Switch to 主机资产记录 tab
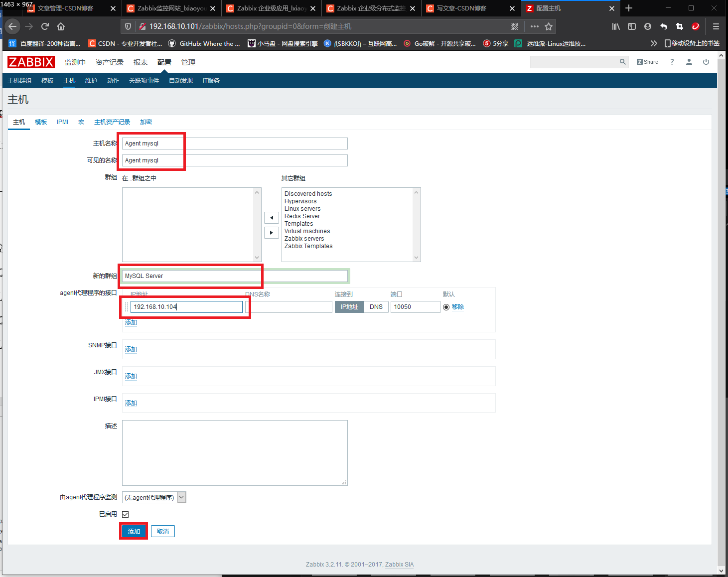This screenshot has width=728, height=577. [112, 122]
